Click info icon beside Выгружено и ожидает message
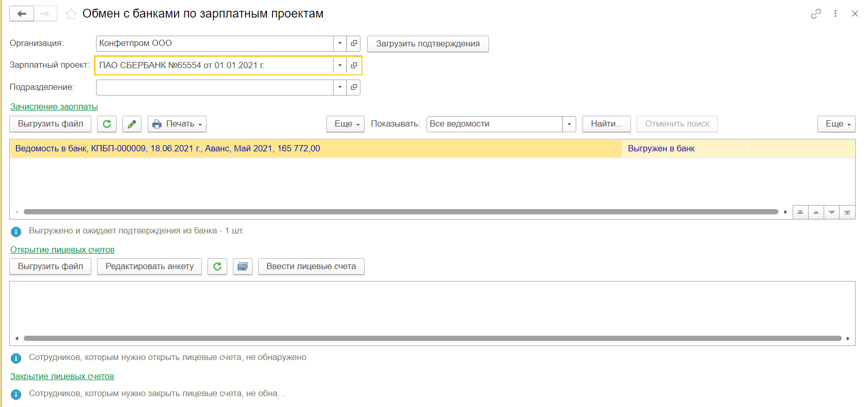This screenshot has height=407, width=868. 16,232
